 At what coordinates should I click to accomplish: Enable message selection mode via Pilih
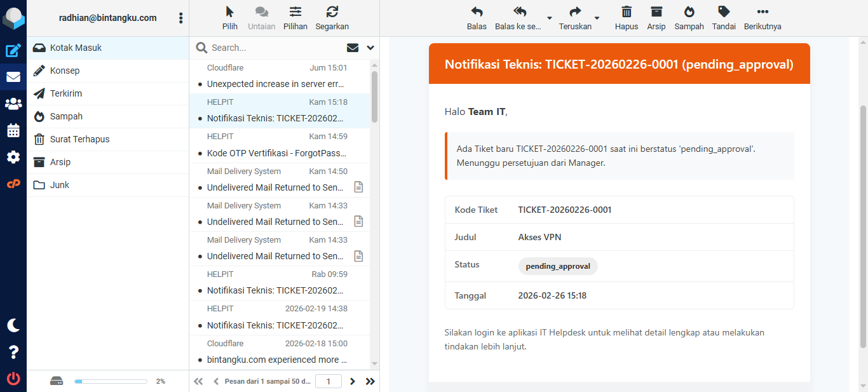tap(229, 17)
